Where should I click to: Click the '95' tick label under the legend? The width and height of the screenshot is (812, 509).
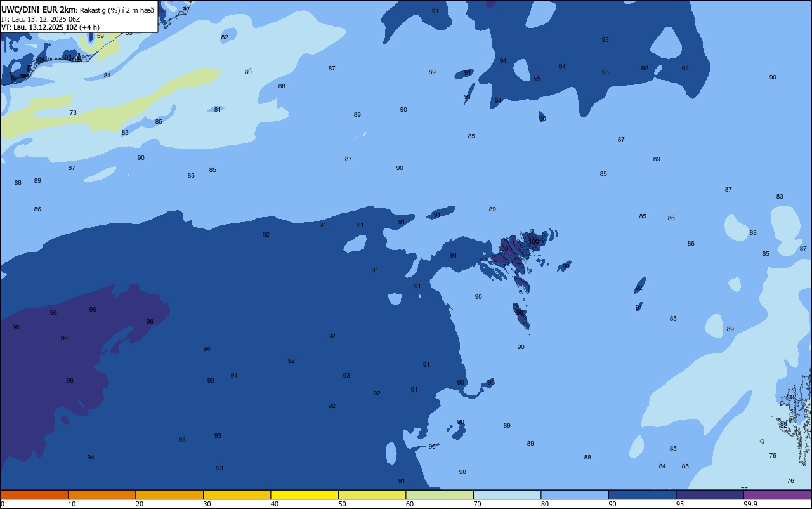click(680, 504)
